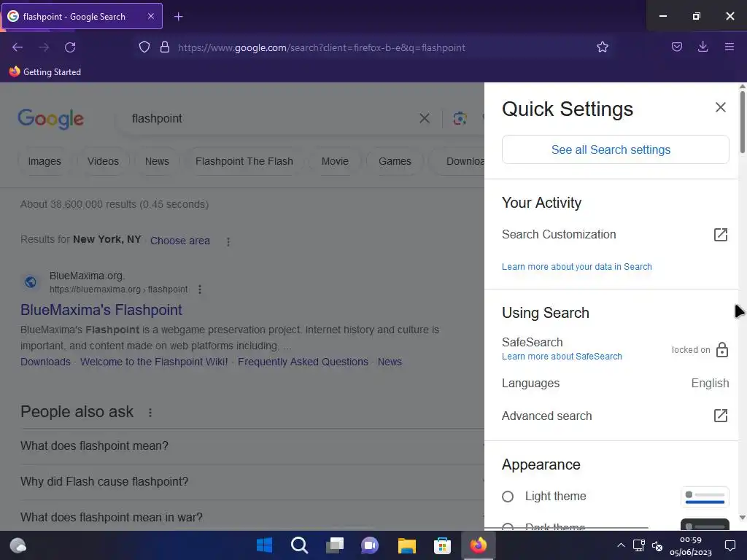Open Search Customization external link icon

720,234
